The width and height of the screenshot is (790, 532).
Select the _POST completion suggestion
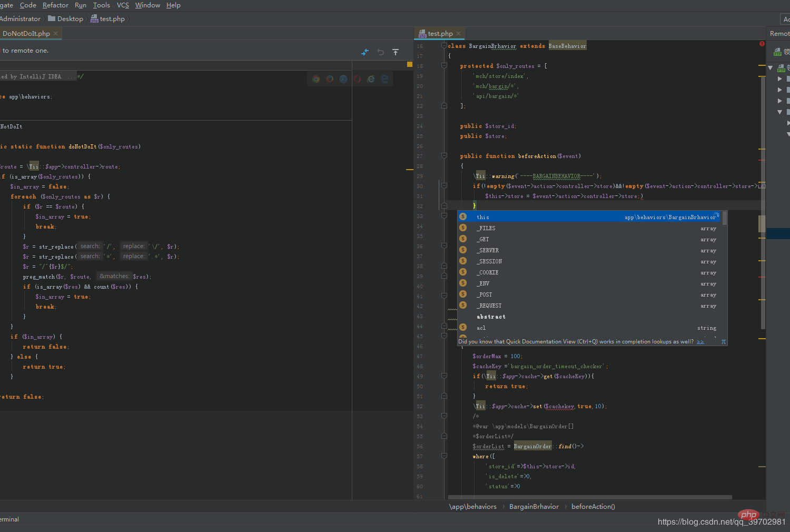[x=589, y=294]
